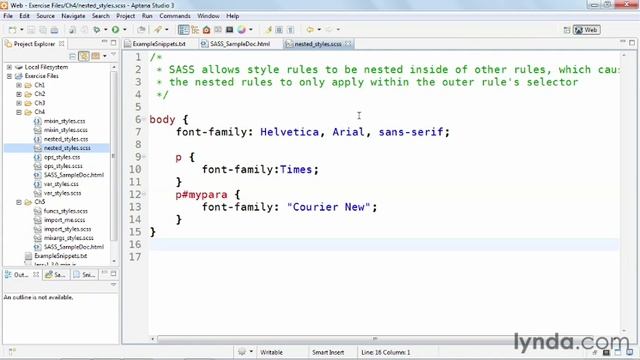Click the yellow back navigation arrow
The image size is (640, 360).
click(310, 30)
